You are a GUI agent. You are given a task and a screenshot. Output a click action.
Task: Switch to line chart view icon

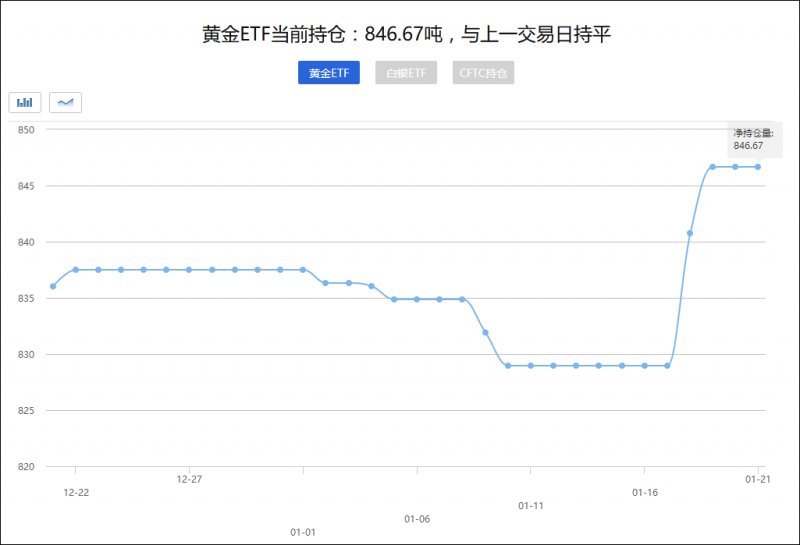66,102
